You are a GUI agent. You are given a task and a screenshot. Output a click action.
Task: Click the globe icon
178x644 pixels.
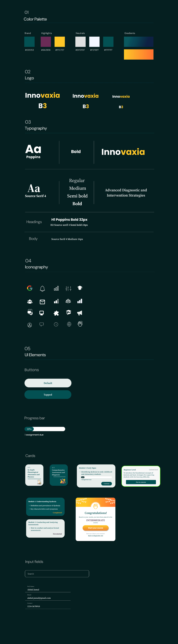69,324
